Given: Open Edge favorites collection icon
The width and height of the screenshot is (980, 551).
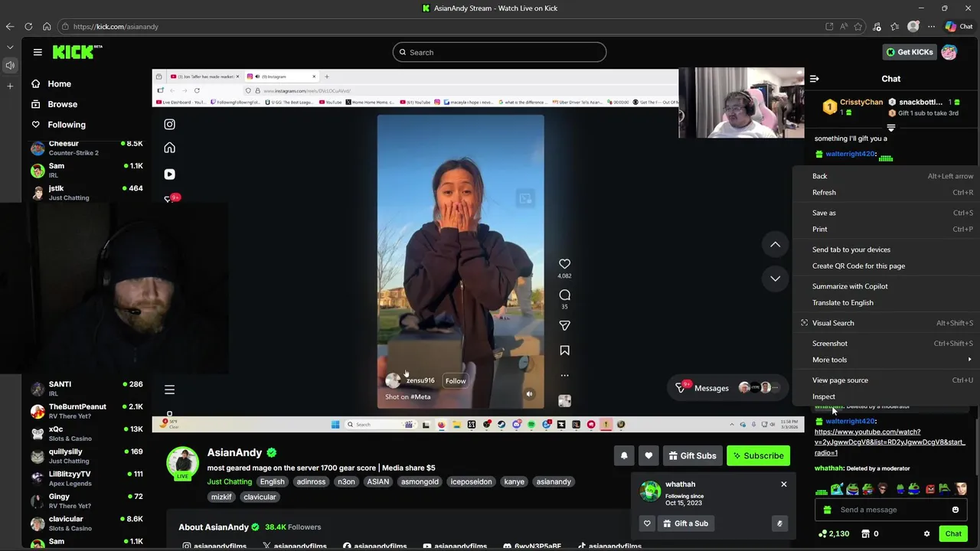Looking at the screenshot, I should click(x=894, y=27).
